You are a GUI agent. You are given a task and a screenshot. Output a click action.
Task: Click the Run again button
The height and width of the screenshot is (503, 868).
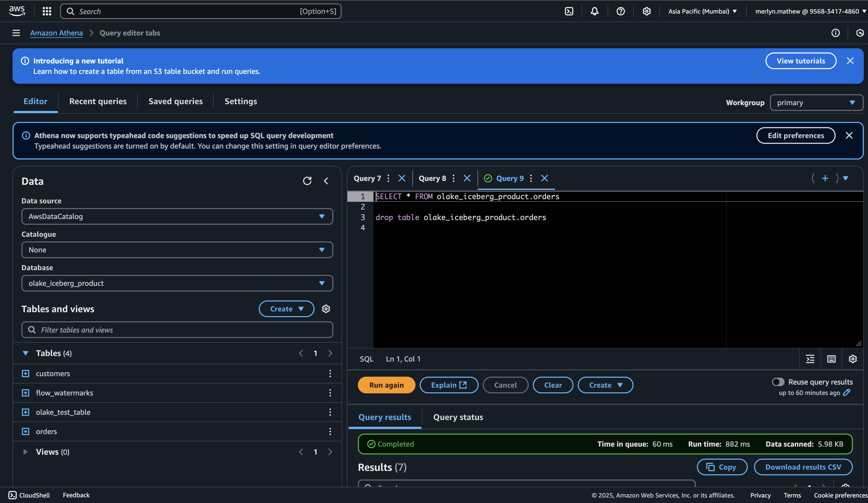(x=387, y=385)
